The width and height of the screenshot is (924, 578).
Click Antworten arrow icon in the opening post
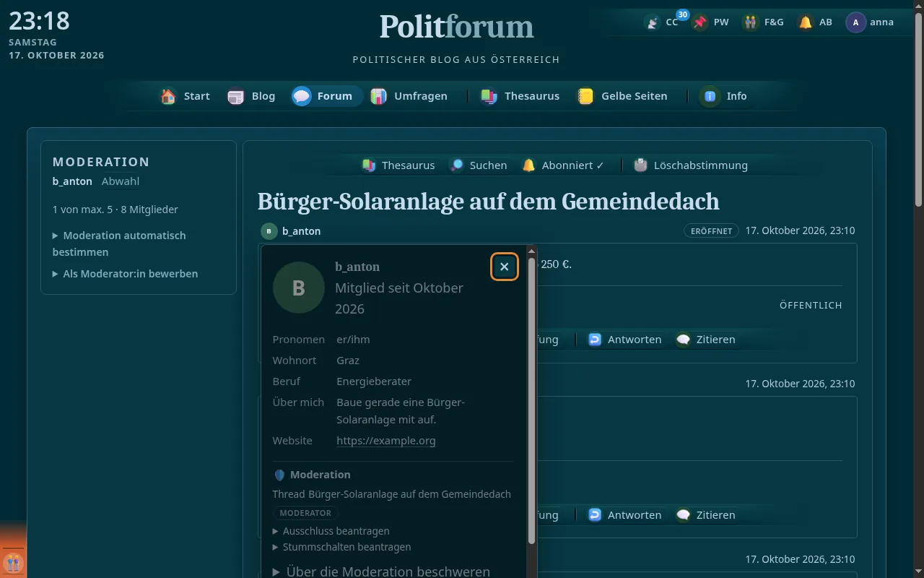[x=595, y=340]
